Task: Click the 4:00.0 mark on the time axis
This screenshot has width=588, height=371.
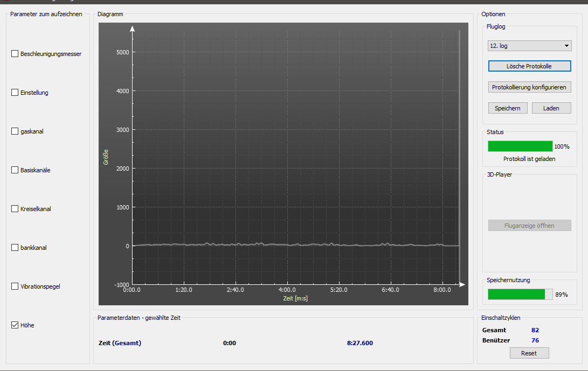Action: pyautogui.click(x=287, y=290)
